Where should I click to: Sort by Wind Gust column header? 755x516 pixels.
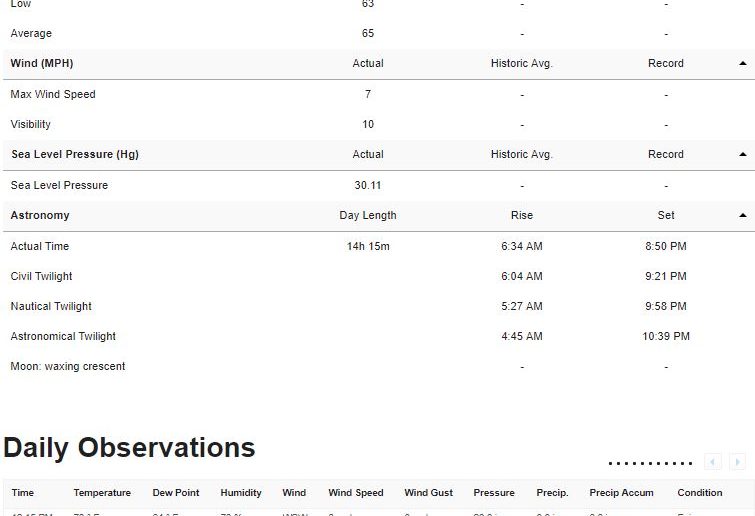point(429,493)
